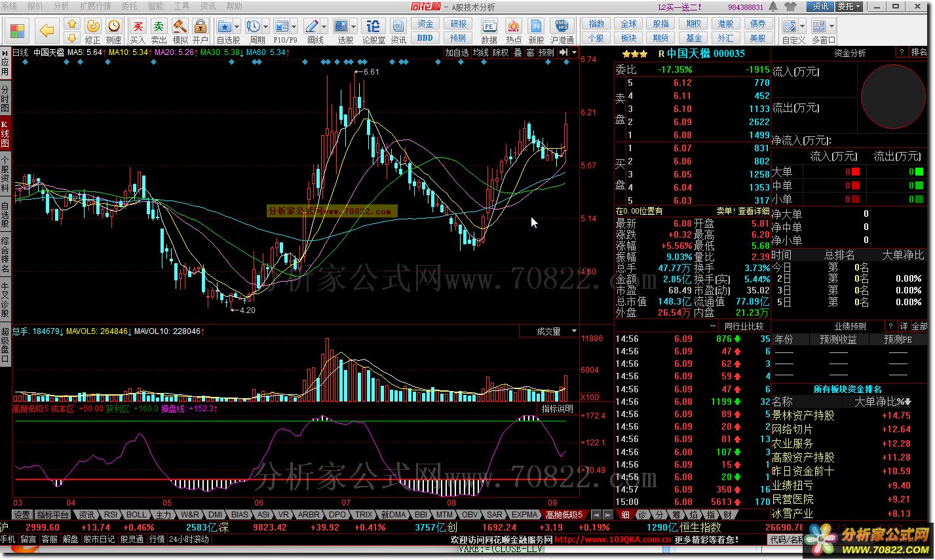935x560 pixels.
Task: Toggle 加自选 add to watchlist
Action: coord(457,52)
